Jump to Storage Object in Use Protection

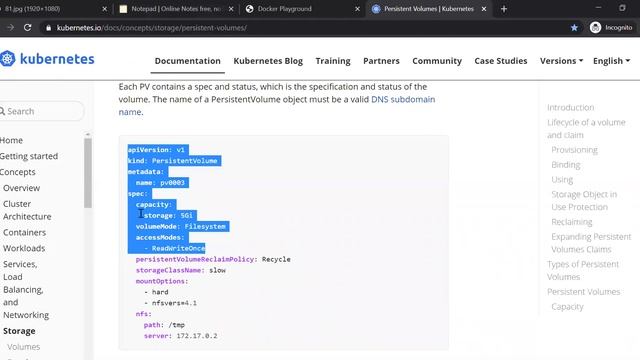click(x=584, y=200)
